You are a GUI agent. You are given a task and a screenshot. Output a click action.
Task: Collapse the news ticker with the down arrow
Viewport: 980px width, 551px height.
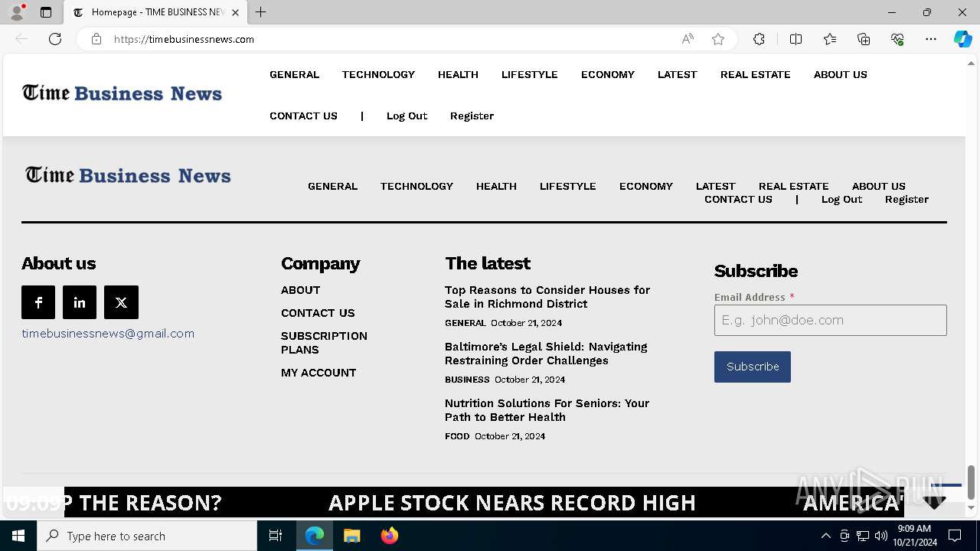(x=934, y=502)
